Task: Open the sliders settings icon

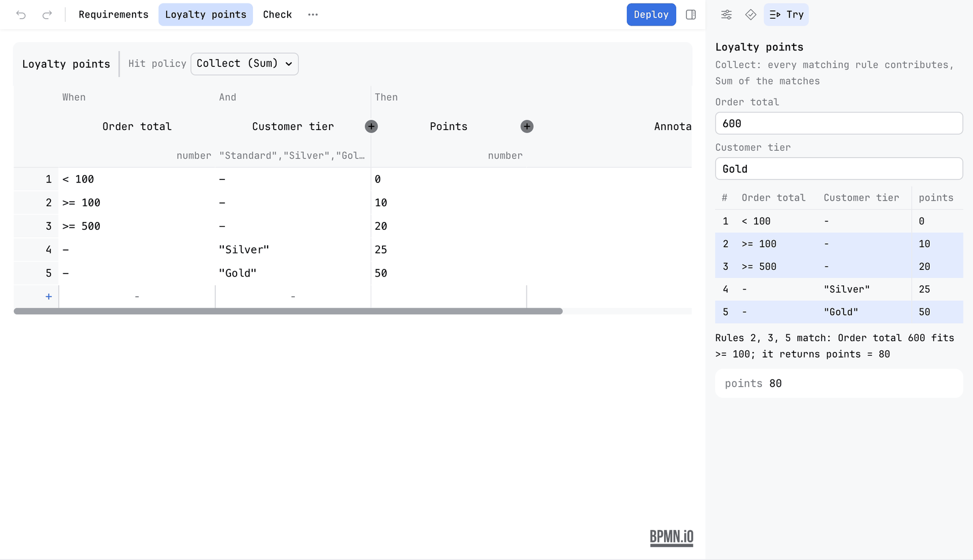Action: tap(726, 15)
